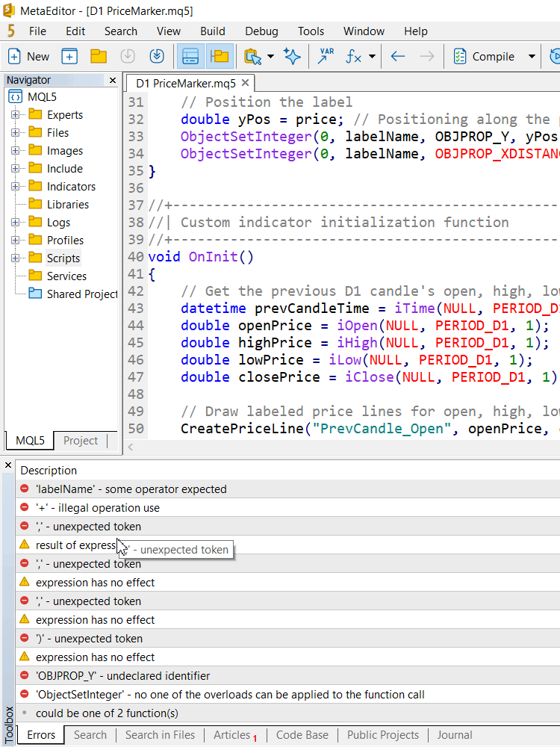
Task: Expand the Files folder
Action: [x=15, y=132]
